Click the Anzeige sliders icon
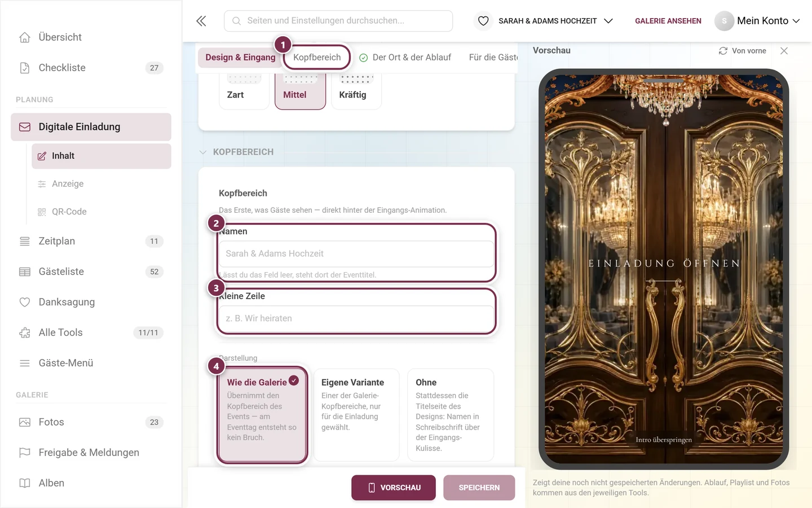This screenshot has width=812, height=508. (x=42, y=184)
